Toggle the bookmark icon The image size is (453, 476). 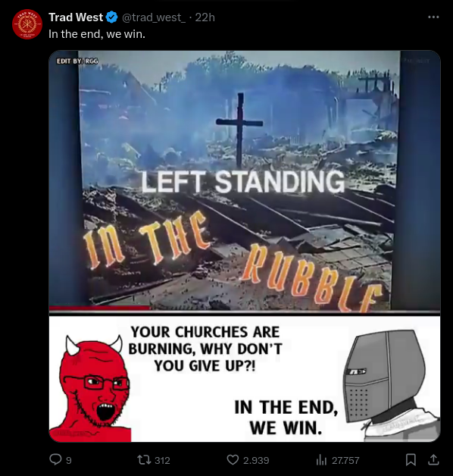pos(411,459)
